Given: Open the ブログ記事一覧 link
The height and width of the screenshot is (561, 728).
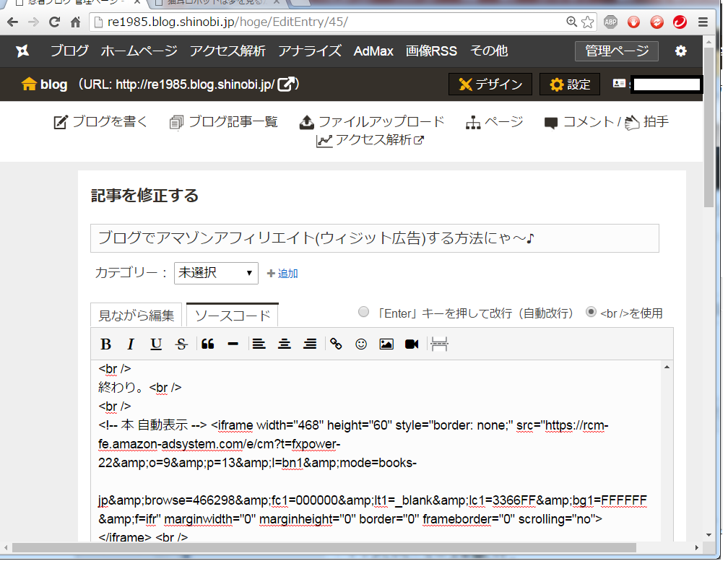Looking at the screenshot, I should (223, 122).
